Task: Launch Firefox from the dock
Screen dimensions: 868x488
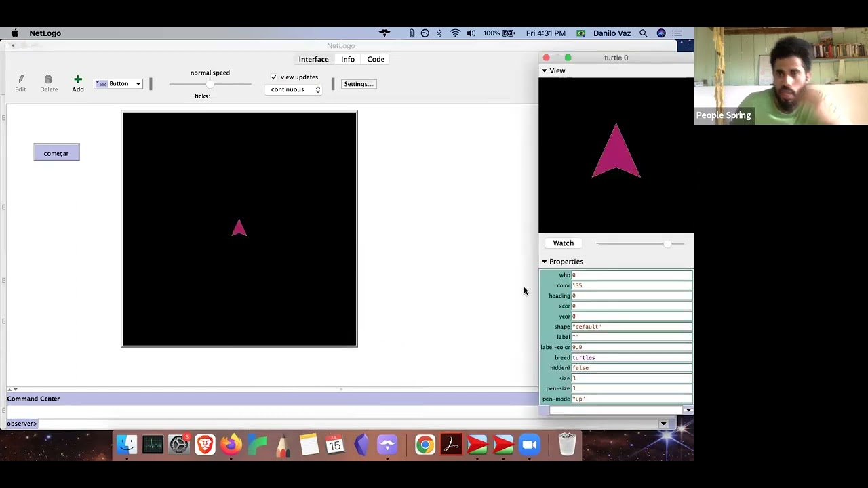Action: click(231, 445)
